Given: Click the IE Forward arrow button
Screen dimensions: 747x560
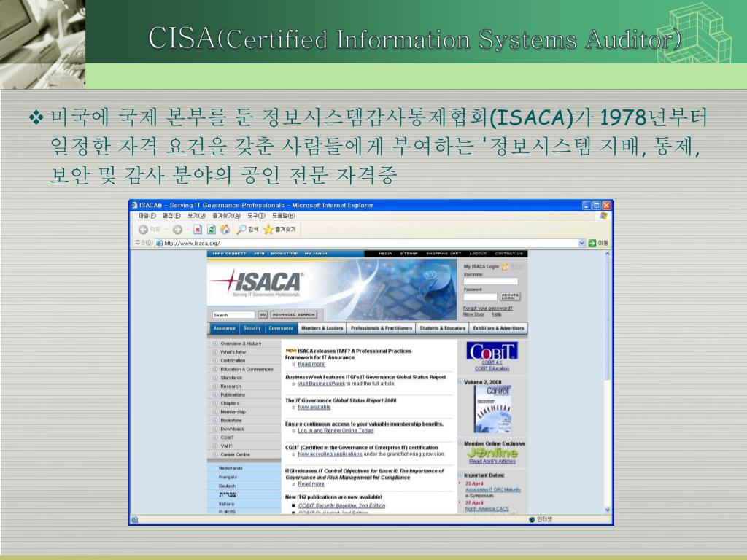Looking at the screenshot, I should (177, 230).
